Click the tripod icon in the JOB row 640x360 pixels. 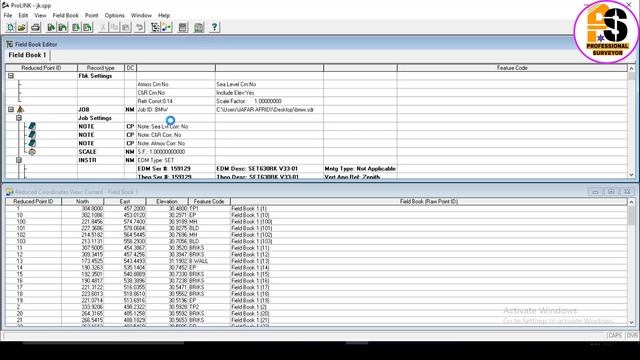point(20,109)
